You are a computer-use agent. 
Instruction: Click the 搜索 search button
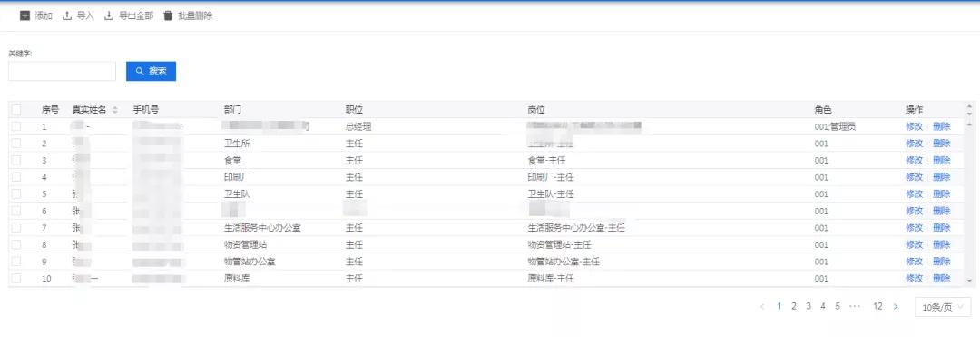[151, 71]
